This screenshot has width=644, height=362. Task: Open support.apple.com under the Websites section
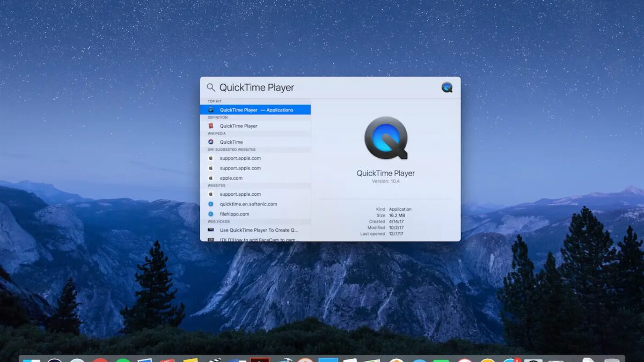tap(240, 194)
